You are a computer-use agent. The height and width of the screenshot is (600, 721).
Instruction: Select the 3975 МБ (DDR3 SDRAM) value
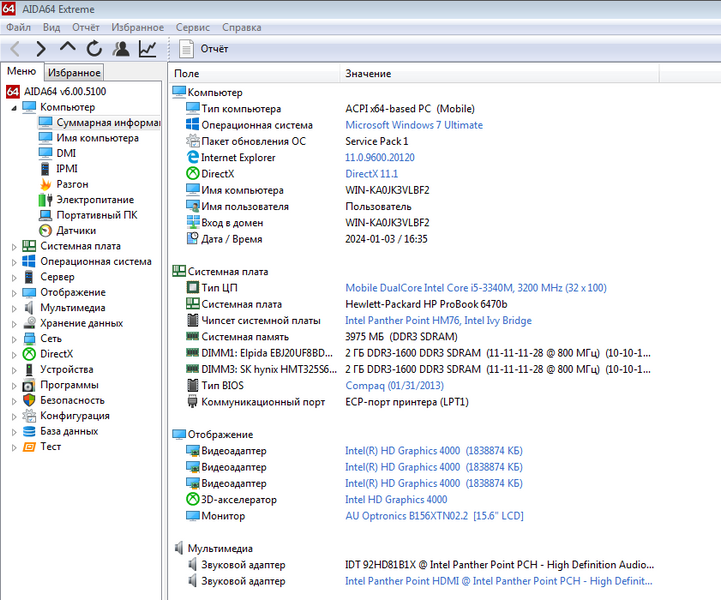[x=401, y=337]
